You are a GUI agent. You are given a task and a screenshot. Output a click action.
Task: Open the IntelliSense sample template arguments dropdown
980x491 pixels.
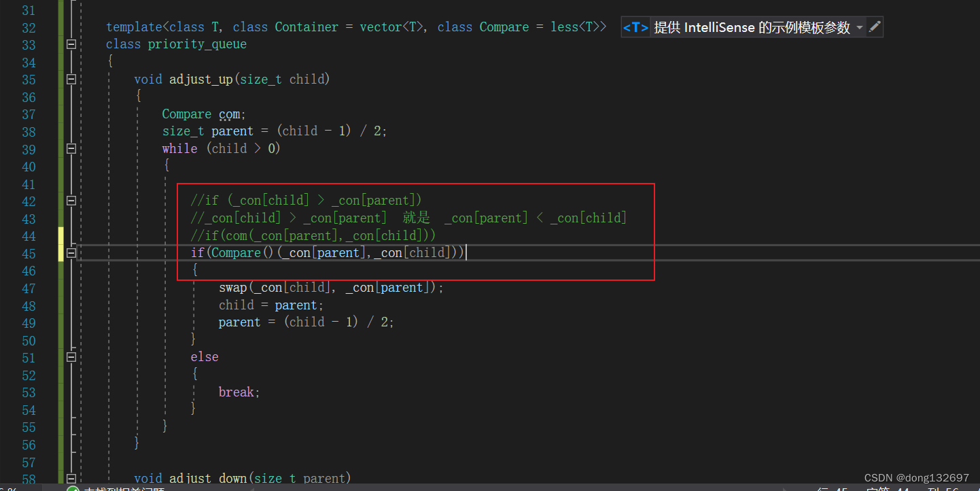coord(860,28)
